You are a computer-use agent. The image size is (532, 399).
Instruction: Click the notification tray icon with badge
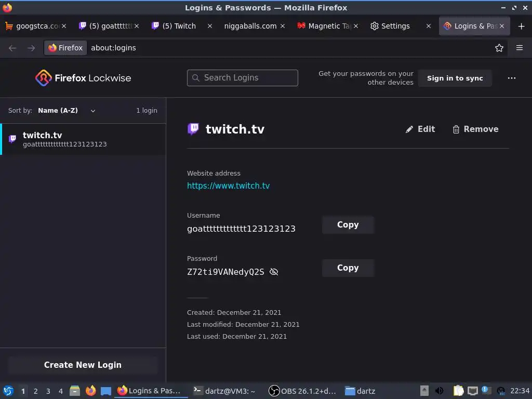click(486, 390)
